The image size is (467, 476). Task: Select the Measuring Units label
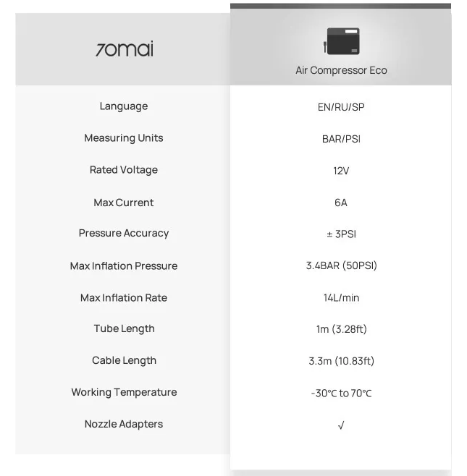[124, 138]
